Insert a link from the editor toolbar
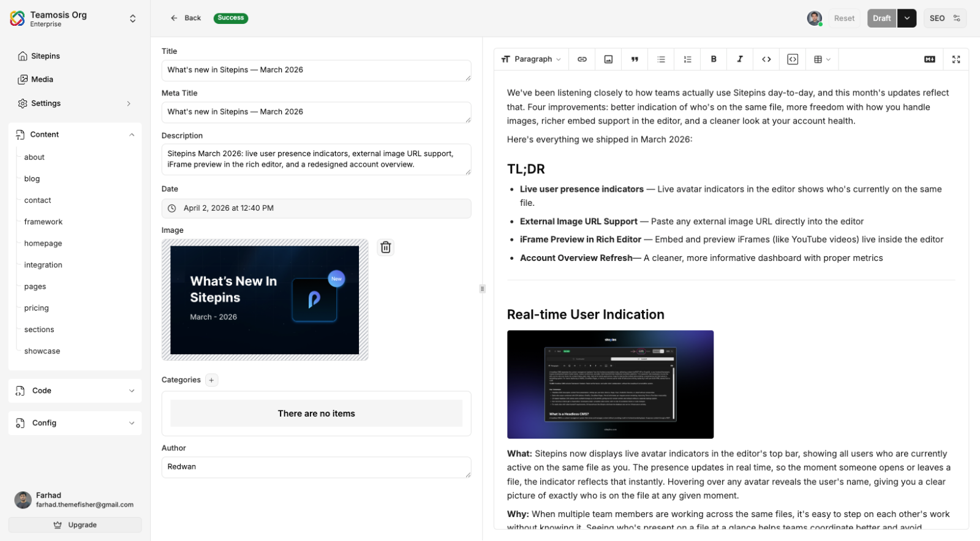Image resolution: width=980 pixels, height=541 pixels. coord(582,59)
